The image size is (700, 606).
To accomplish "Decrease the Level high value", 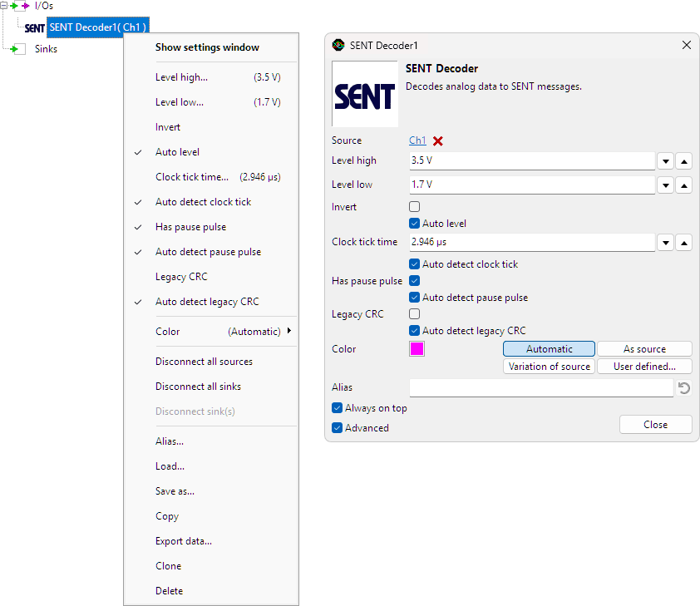I will click(666, 161).
